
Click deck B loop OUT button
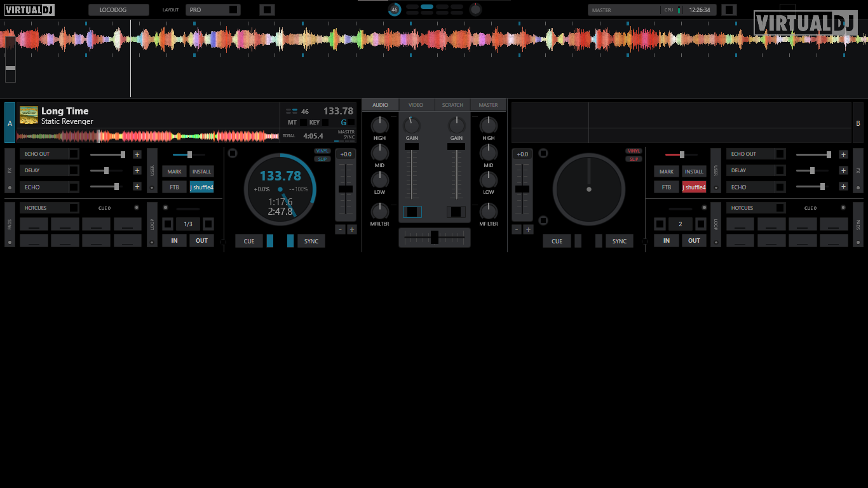point(694,241)
